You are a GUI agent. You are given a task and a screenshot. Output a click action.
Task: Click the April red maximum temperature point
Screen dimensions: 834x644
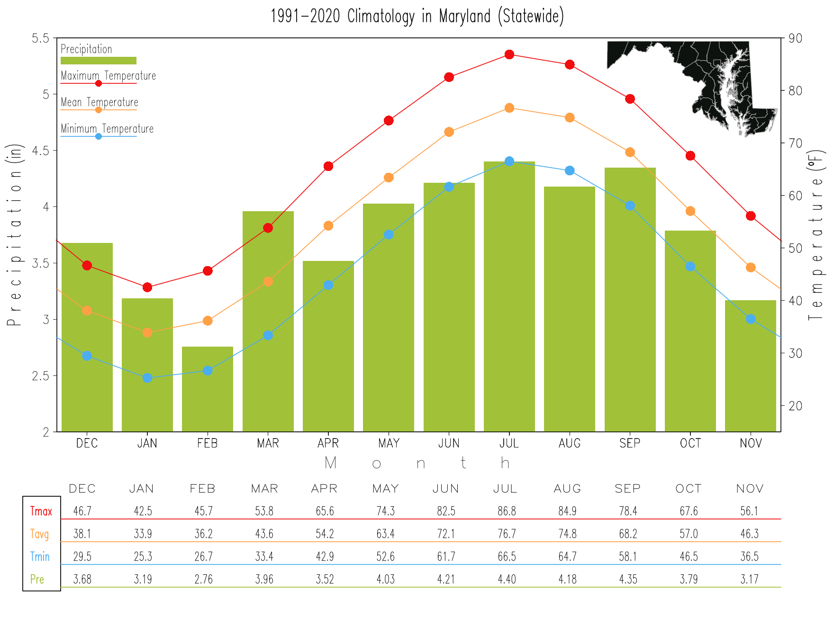point(328,166)
